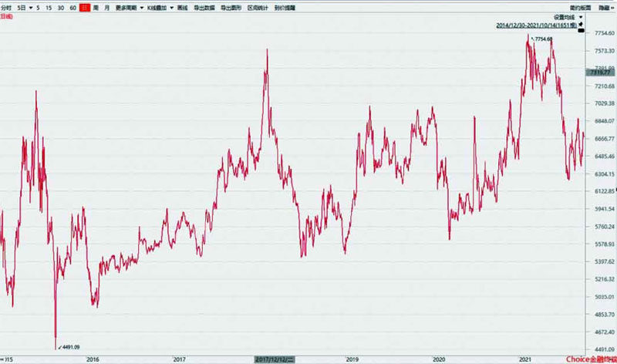This screenshot has width=617, height=364.
Task: Select the 画线 drawing tool
Action: pyautogui.click(x=182, y=6)
